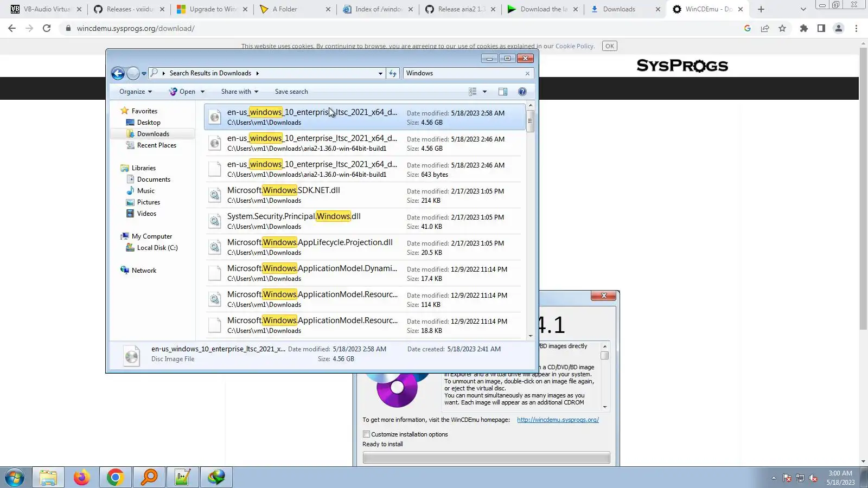Open Explorer Help icon
The width and height of the screenshot is (868, 488).
pyautogui.click(x=522, y=92)
